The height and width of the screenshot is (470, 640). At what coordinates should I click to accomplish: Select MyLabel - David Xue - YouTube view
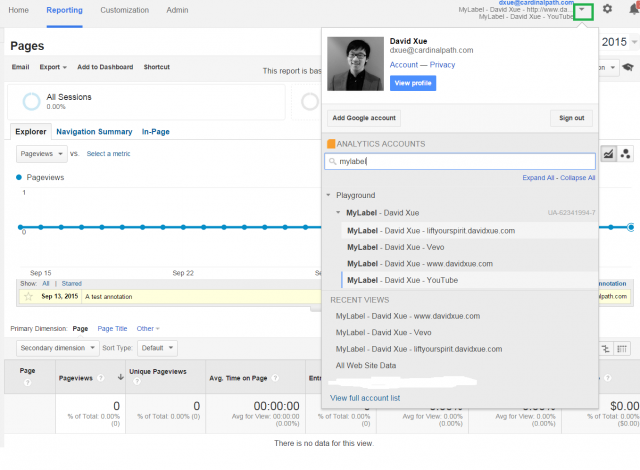pos(469,280)
